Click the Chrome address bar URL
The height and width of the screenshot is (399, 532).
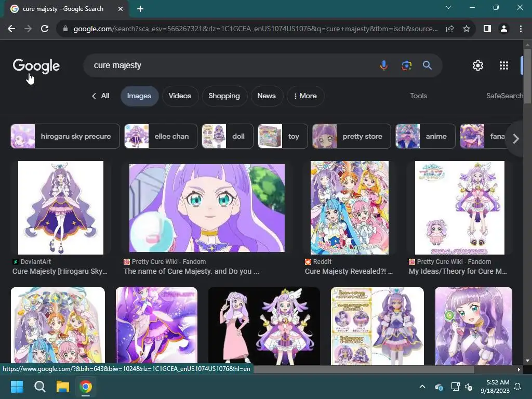click(255, 29)
